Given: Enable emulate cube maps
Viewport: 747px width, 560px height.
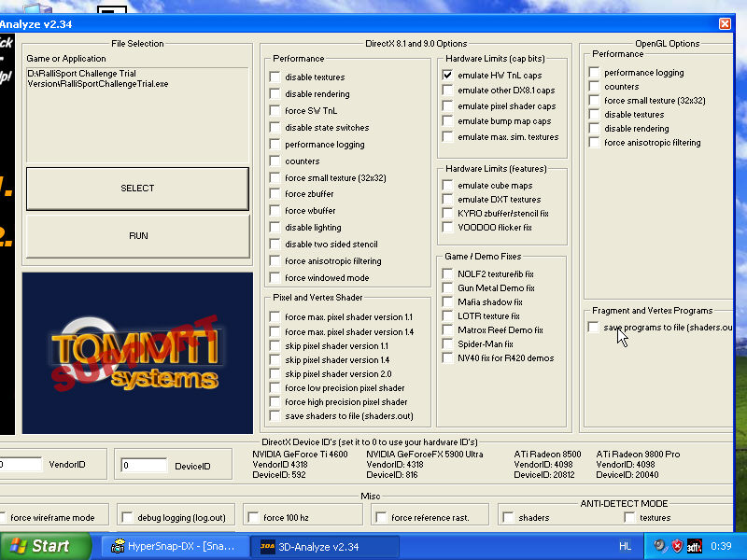Looking at the screenshot, I should tap(447, 185).
